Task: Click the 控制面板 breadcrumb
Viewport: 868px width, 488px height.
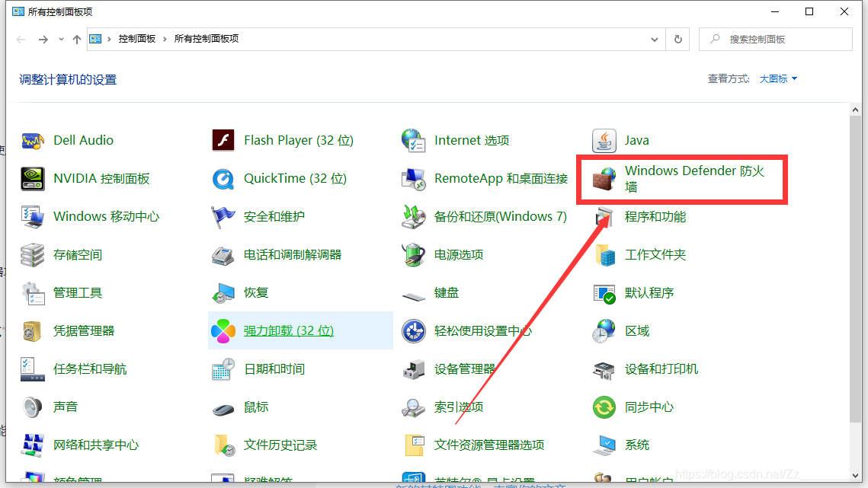Action: point(136,39)
